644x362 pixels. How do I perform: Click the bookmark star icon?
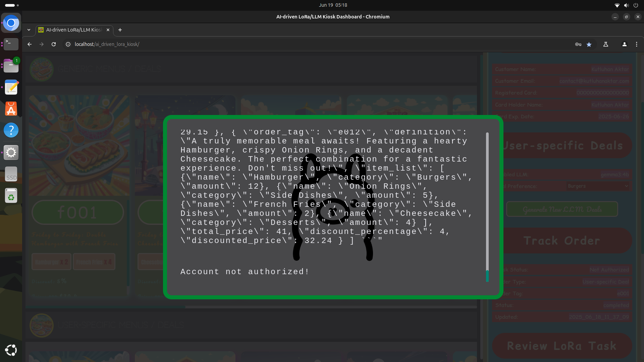pyautogui.click(x=589, y=44)
